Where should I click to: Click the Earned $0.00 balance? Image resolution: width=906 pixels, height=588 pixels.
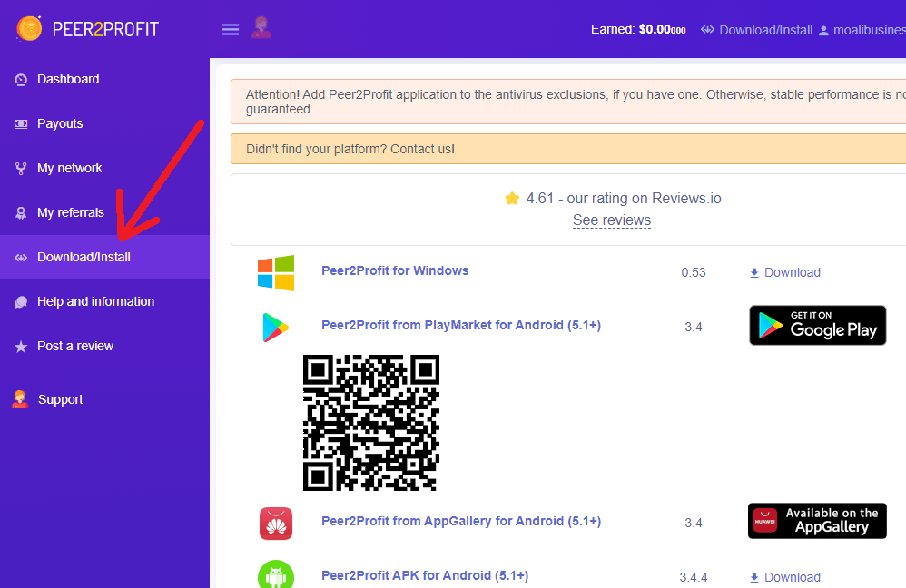click(638, 29)
